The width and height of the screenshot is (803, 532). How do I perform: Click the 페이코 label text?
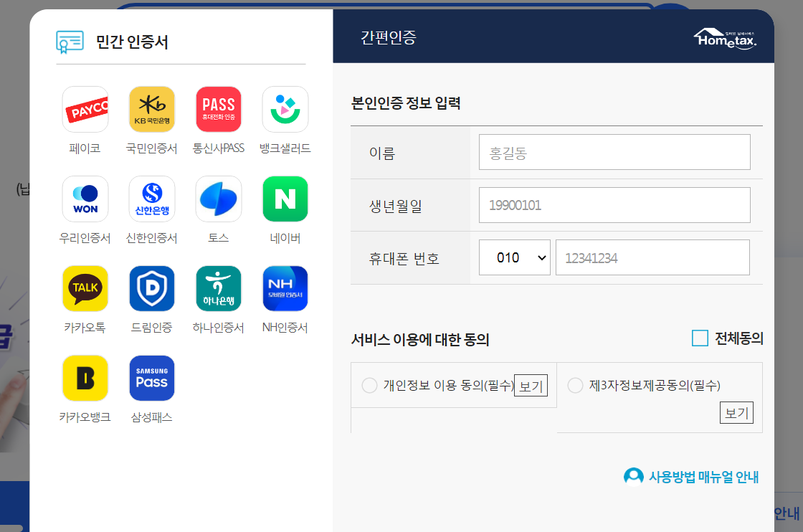(x=85, y=148)
